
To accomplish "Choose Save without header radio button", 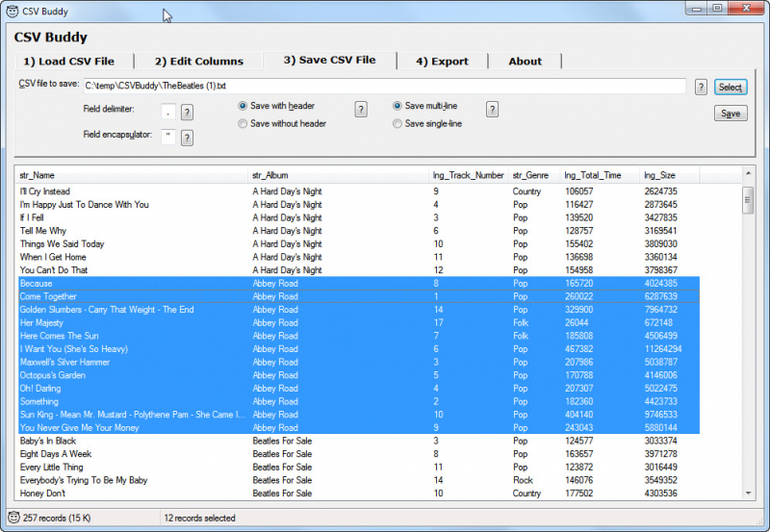I will tap(243, 124).
